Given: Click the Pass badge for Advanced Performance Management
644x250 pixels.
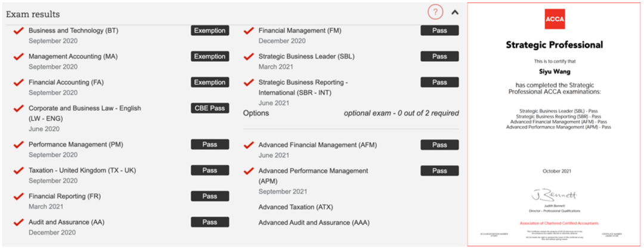Looking at the screenshot, I should (439, 171).
